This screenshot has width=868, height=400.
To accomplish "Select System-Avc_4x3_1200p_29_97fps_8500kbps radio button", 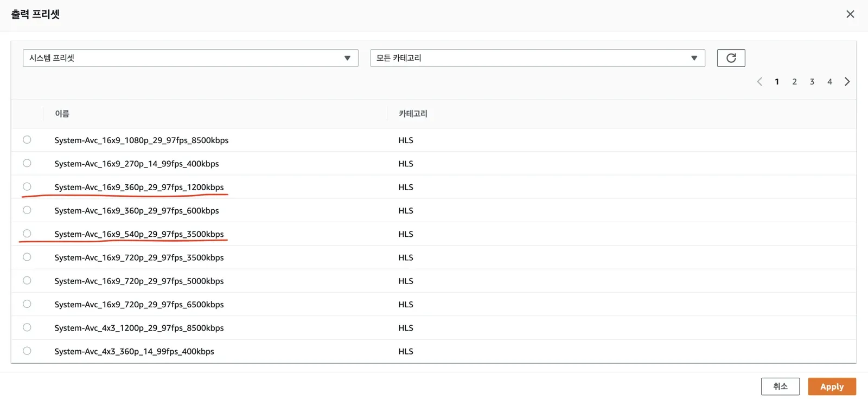I will (27, 327).
